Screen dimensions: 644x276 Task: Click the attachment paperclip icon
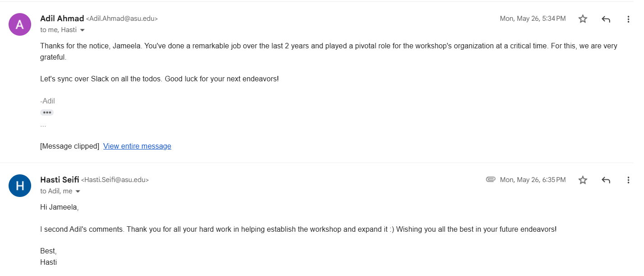pos(491,180)
